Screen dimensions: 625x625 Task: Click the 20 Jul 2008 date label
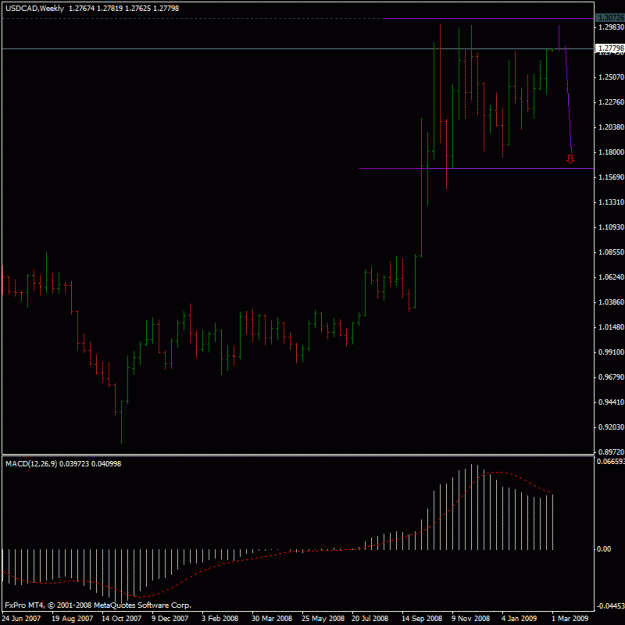(x=370, y=618)
